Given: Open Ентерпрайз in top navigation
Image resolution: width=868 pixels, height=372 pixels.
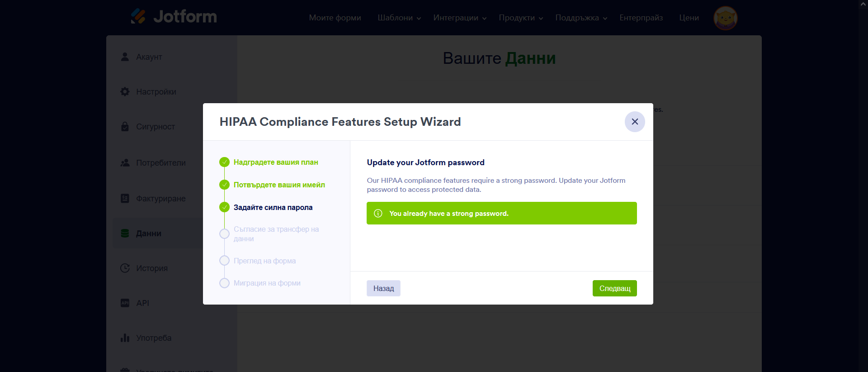Looking at the screenshot, I should pyautogui.click(x=641, y=18).
